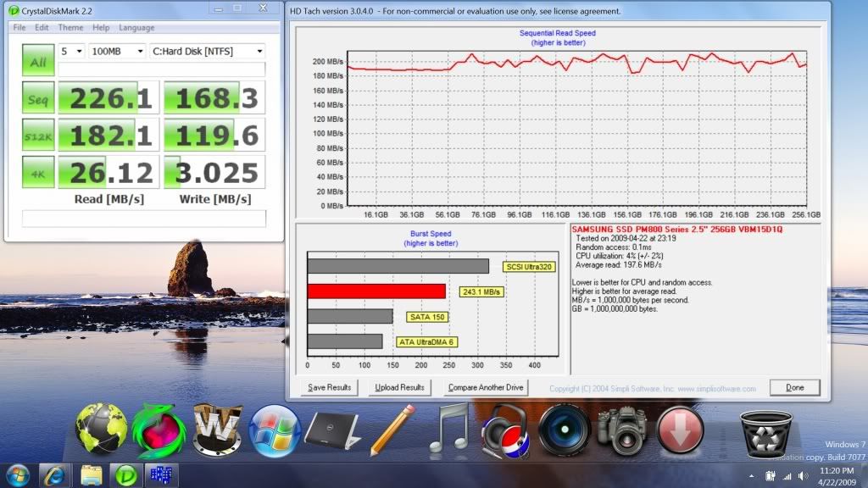Click the "Burst Speed" chart title

click(431, 234)
